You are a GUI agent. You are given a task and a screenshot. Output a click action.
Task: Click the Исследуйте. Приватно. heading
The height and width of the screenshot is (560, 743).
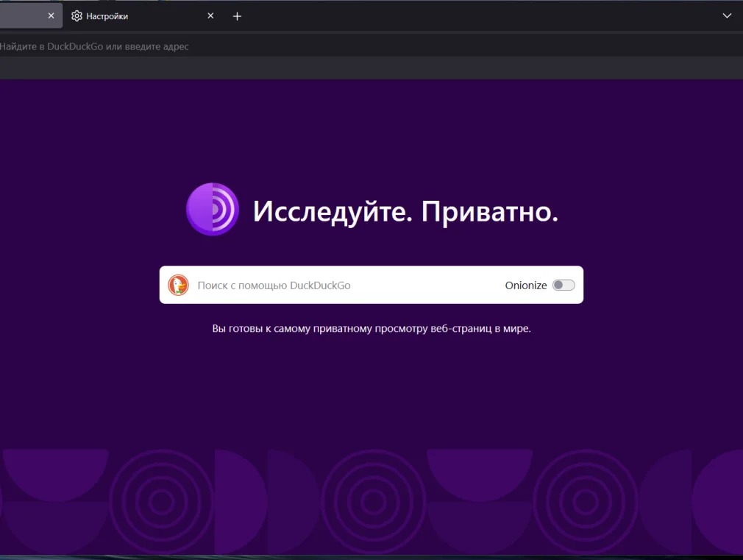[405, 211]
